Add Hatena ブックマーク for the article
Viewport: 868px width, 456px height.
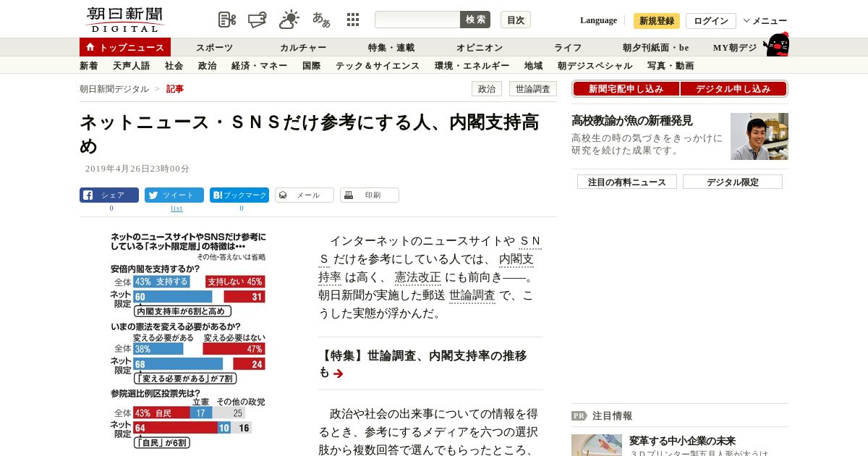[x=239, y=195]
